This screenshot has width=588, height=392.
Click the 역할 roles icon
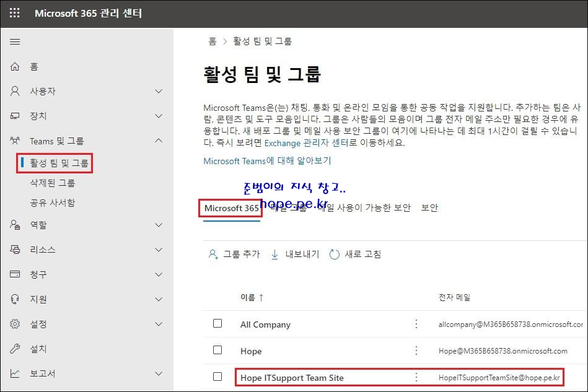(15, 225)
